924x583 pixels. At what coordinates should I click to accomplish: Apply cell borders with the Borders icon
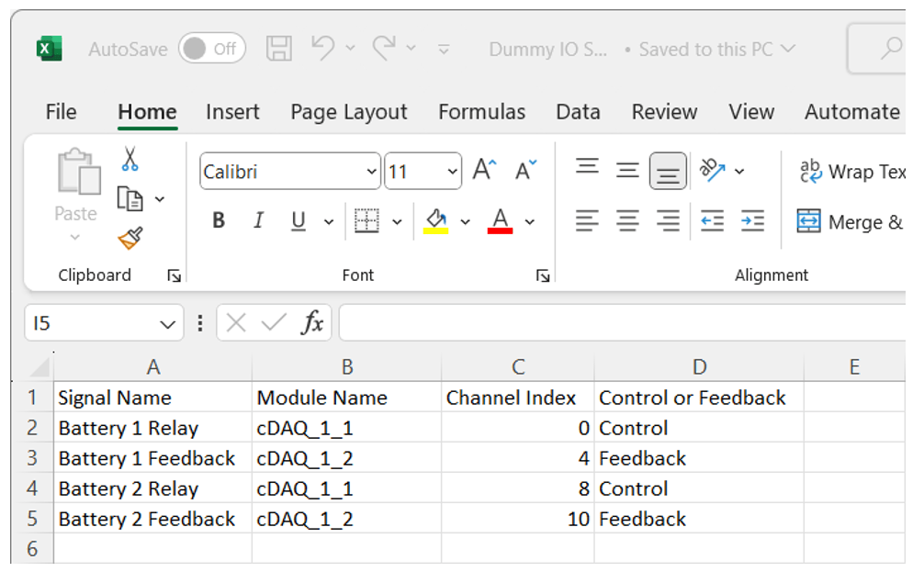366,221
